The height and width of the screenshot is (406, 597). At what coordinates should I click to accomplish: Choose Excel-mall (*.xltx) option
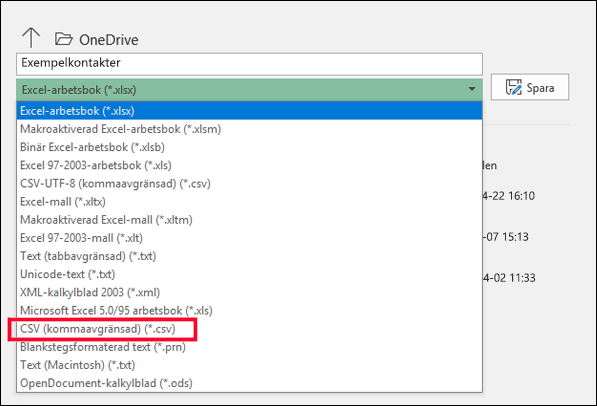pyautogui.click(x=249, y=201)
